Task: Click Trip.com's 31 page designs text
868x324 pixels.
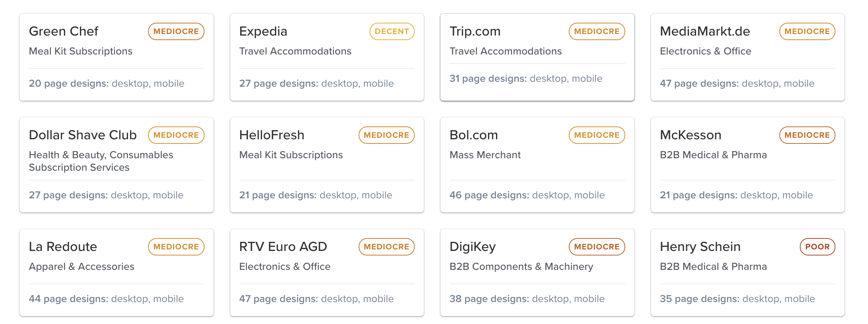Action: coord(526,79)
